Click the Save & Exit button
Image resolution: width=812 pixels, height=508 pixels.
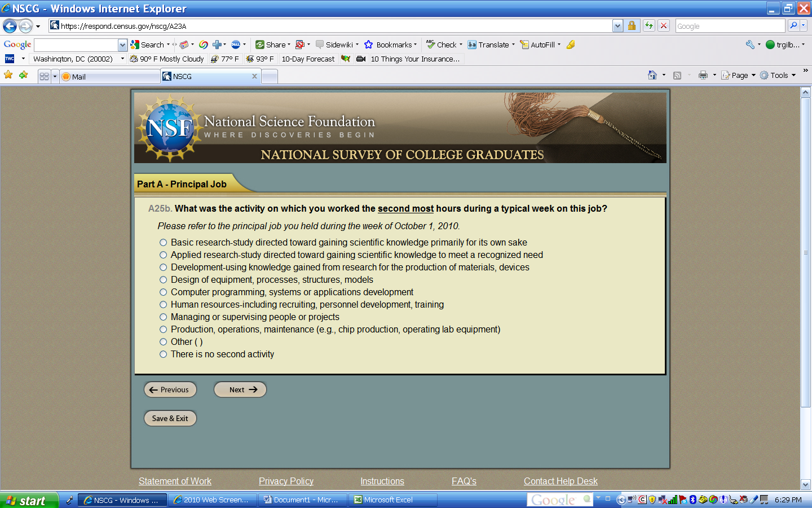(x=170, y=418)
